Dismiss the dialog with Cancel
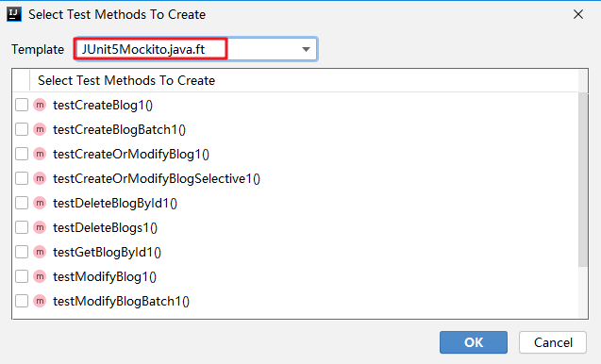 (553, 342)
